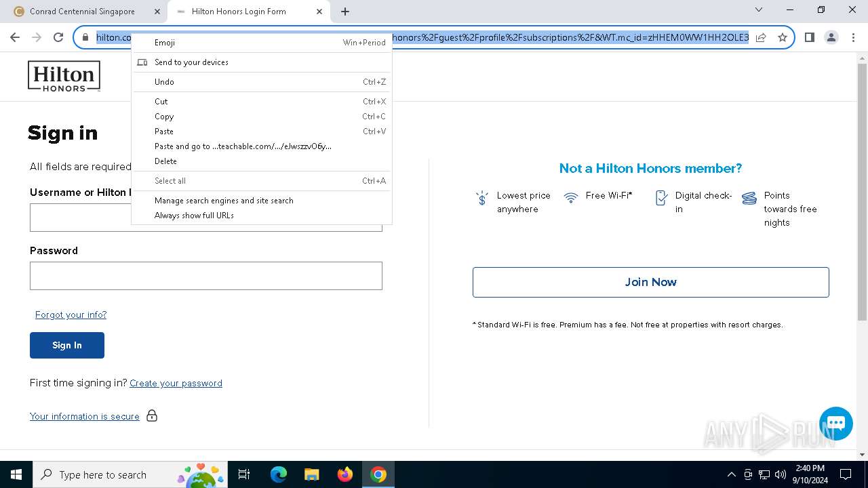Open Task View on the taskbar

pos(245,474)
